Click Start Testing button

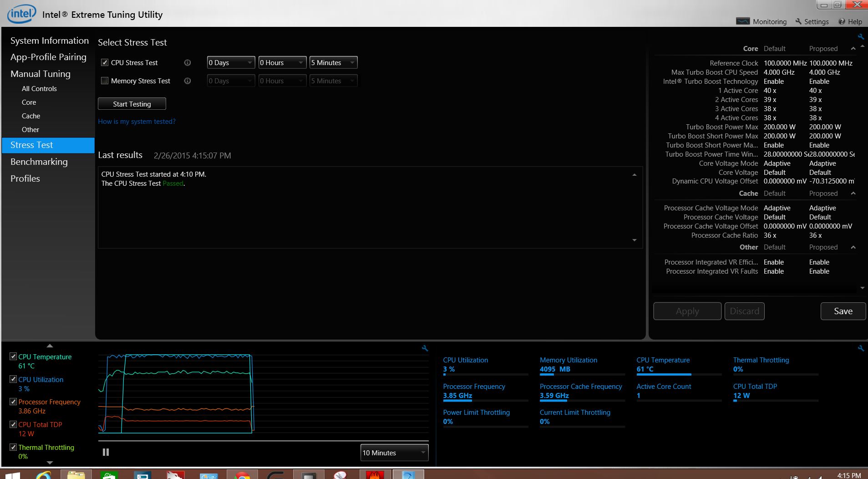132,104
